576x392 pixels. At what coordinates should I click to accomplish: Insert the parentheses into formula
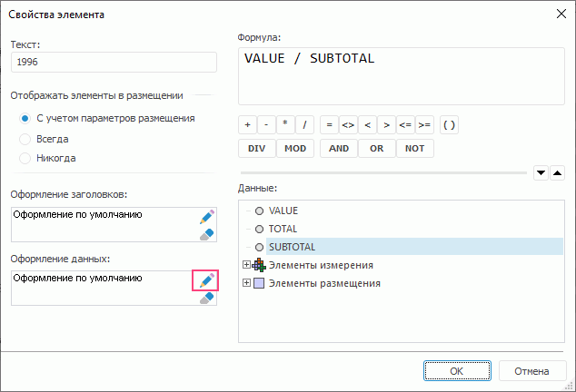[449, 125]
